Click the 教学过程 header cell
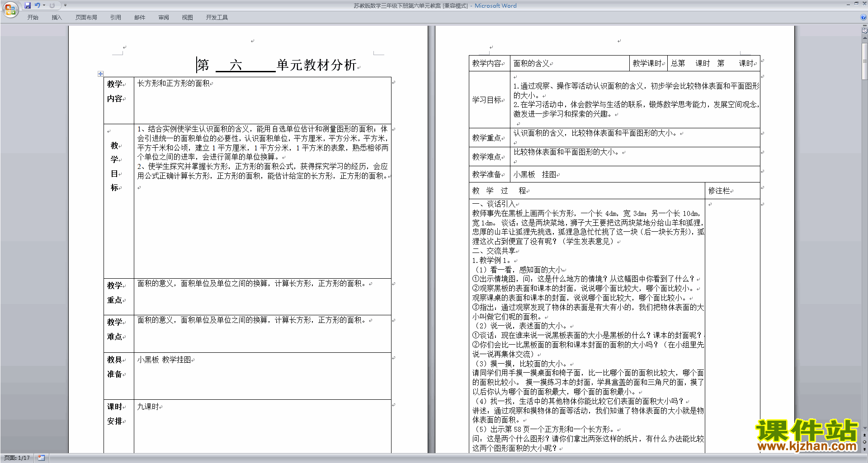This screenshot has width=868, height=463. [x=587, y=191]
